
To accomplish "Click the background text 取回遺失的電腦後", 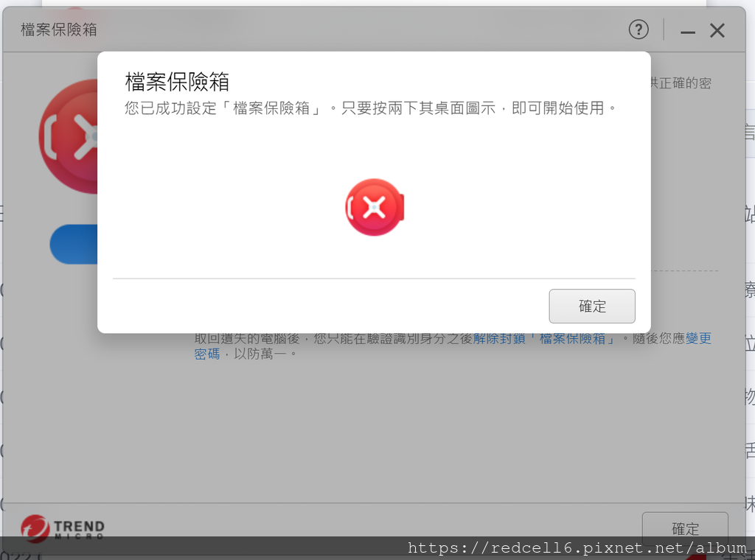I will pos(246,339).
